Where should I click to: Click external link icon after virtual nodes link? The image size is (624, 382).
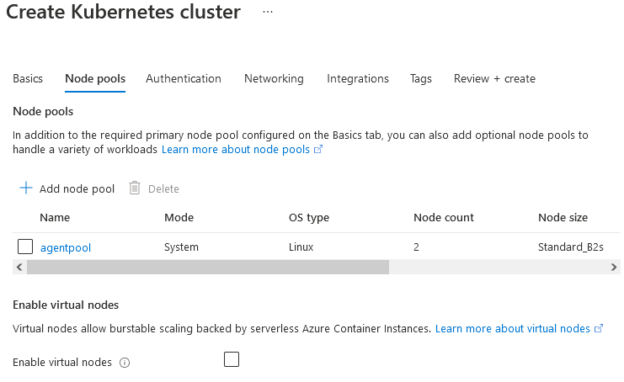point(599,329)
